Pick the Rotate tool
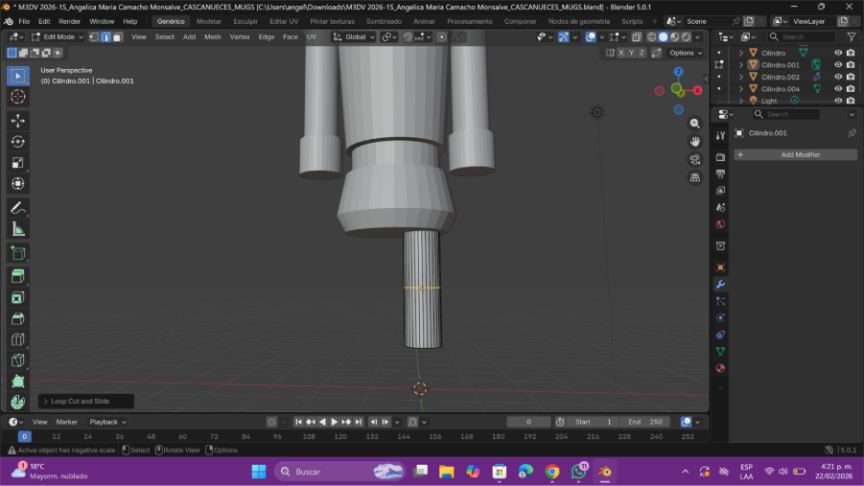Screen dimensions: 864x486 tap(18, 141)
